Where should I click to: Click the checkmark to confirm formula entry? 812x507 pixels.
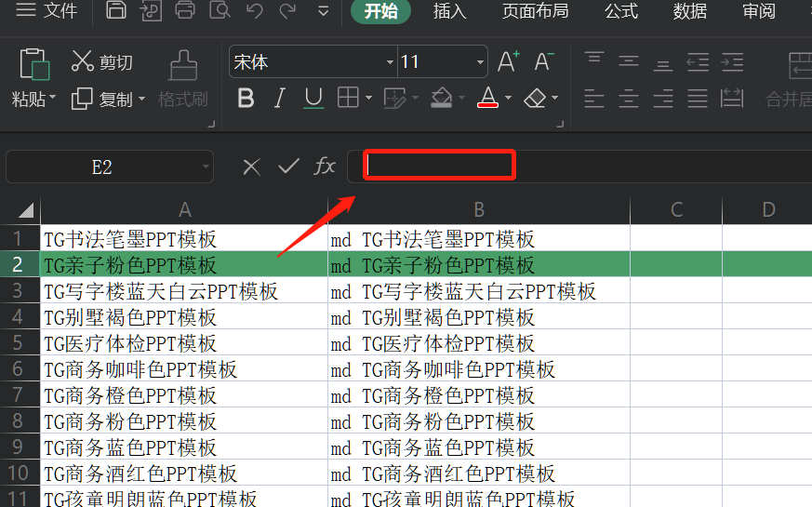(x=288, y=167)
